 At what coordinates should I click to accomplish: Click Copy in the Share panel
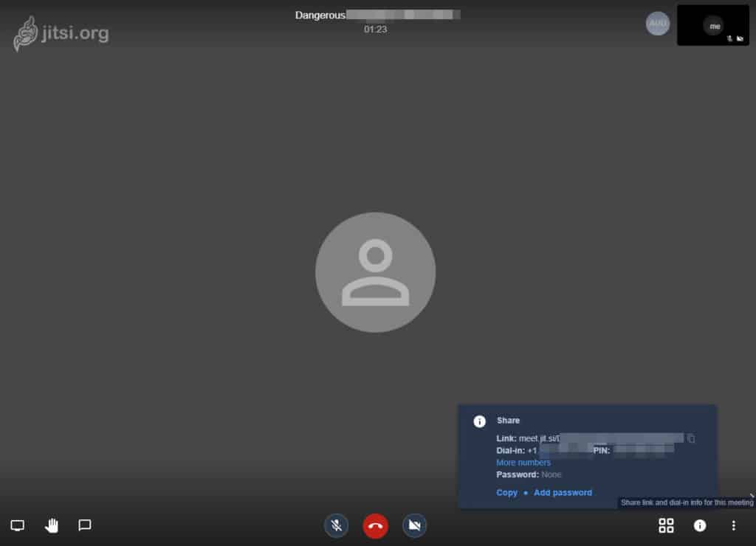tap(506, 492)
